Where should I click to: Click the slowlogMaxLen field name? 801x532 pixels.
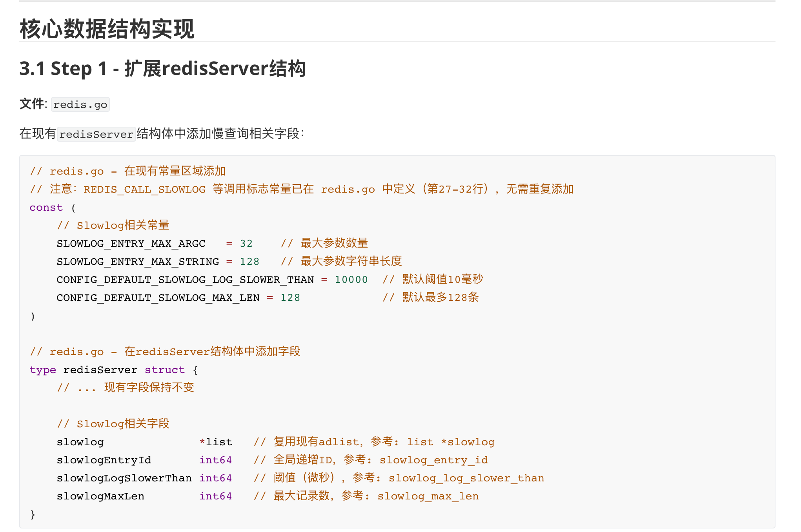point(100,496)
